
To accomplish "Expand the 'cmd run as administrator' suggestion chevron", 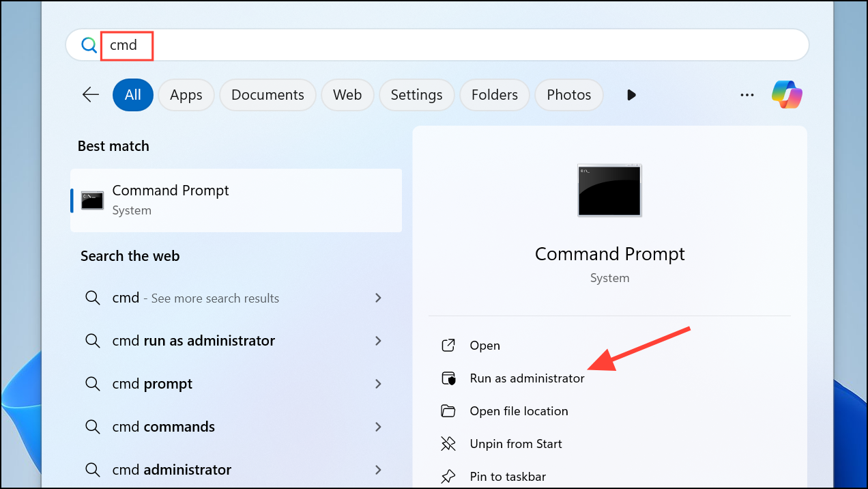I will (x=378, y=341).
